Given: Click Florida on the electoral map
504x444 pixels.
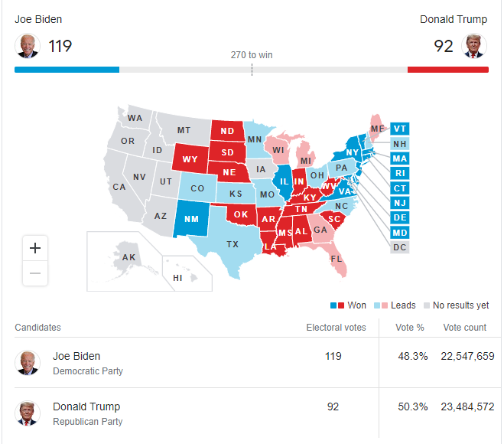Looking at the screenshot, I should [x=337, y=259].
